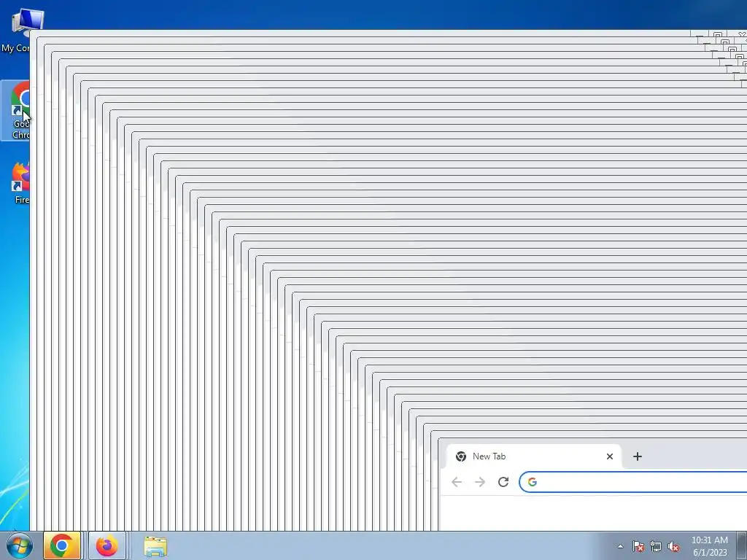Click the Show desktop button on the taskbar

pyautogui.click(x=742, y=545)
